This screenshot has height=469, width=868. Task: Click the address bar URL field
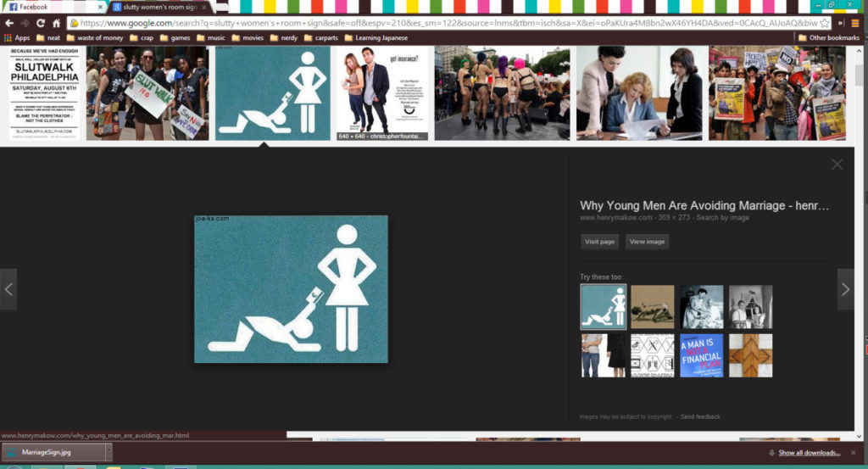[x=441, y=23]
